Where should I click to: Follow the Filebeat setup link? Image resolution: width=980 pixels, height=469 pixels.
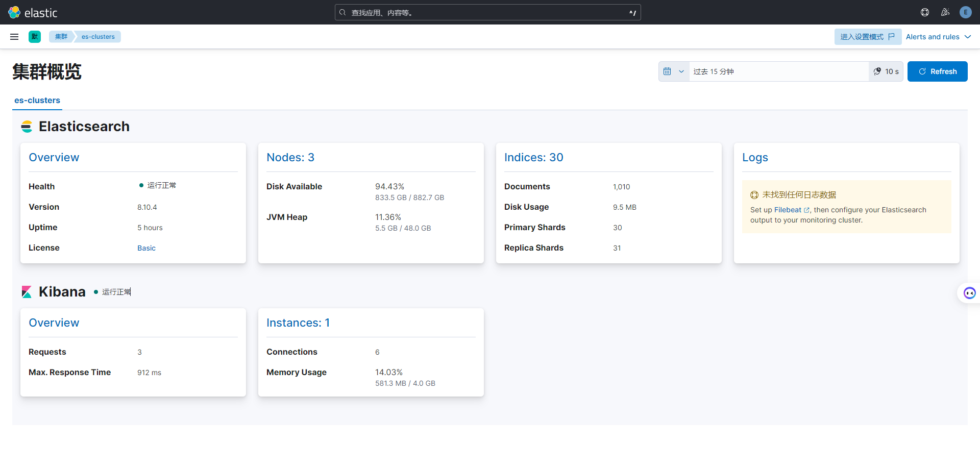point(788,210)
